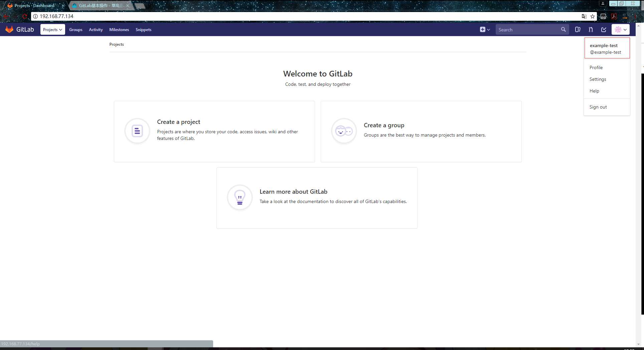Close the GitLab基本操作 tab
This screenshot has height=350, width=644.
click(x=127, y=6)
